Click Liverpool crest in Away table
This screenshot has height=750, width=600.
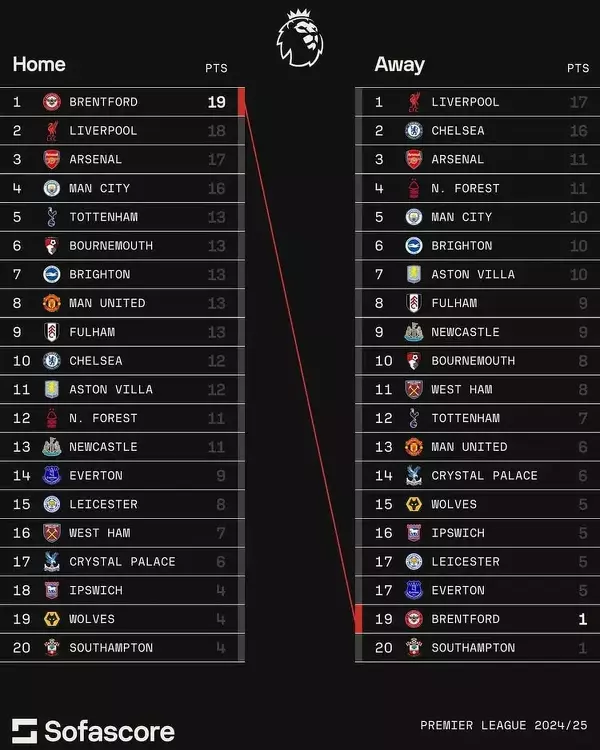[x=414, y=102]
